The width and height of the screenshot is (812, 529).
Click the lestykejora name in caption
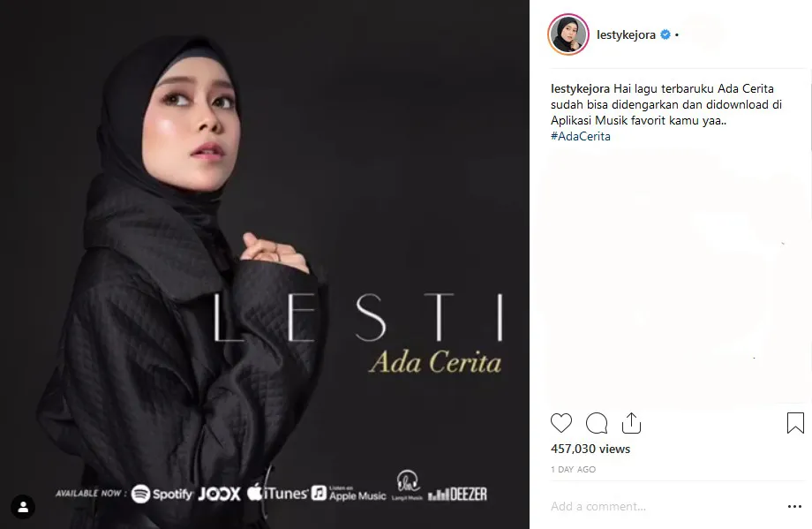point(580,88)
